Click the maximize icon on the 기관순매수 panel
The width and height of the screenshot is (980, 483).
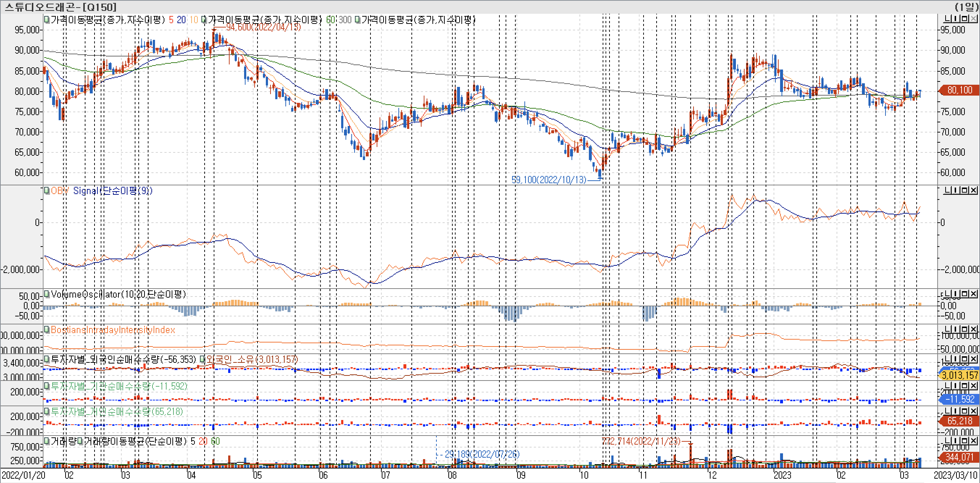point(965,386)
